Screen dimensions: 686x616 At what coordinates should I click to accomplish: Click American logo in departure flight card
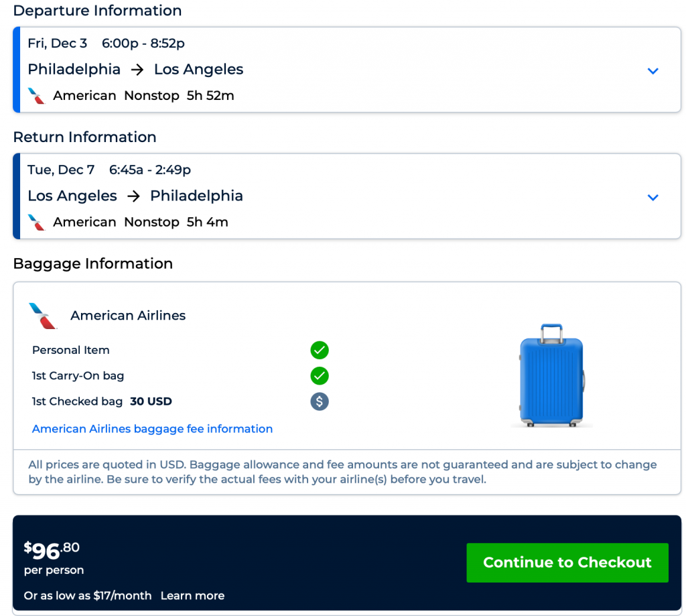(x=37, y=96)
